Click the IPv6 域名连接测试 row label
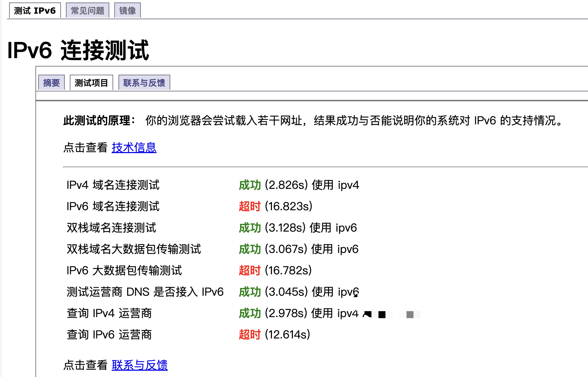The width and height of the screenshot is (588, 377). coord(113,206)
